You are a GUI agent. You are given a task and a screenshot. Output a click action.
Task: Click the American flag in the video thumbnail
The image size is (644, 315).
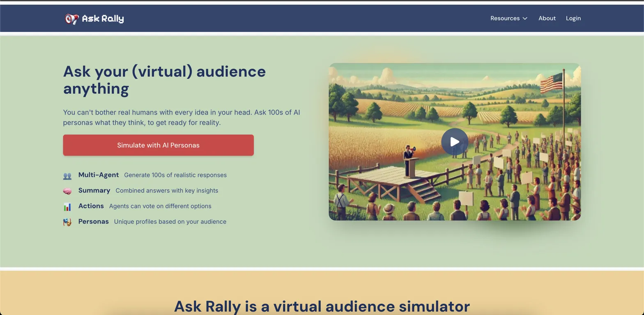click(551, 83)
